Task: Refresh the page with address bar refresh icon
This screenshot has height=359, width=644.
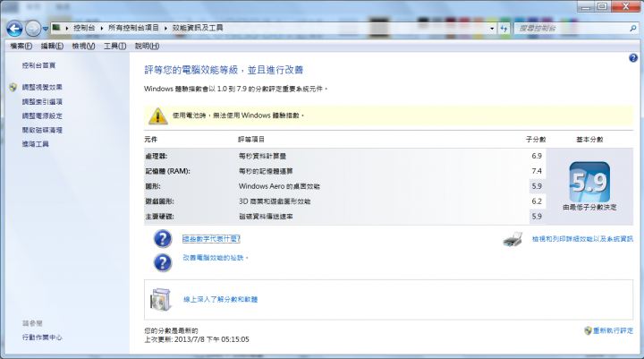Action: (x=504, y=29)
